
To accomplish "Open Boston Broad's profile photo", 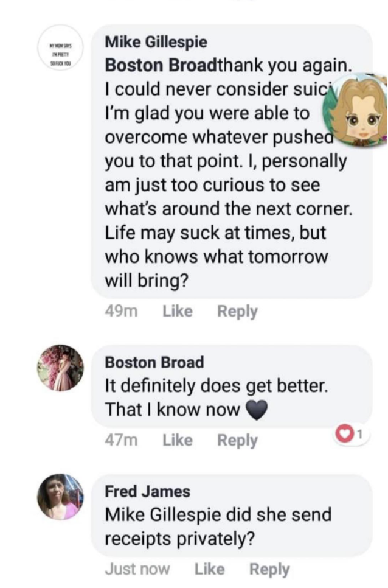I will coord(60,368).
